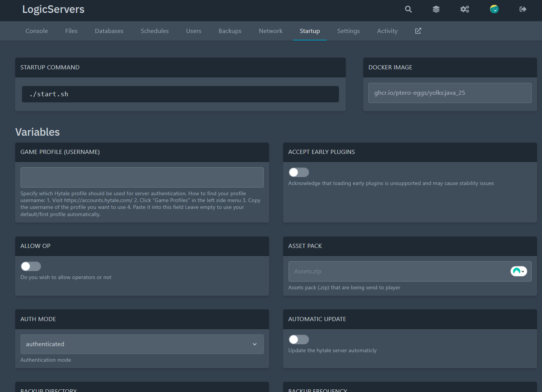Click the user avatar in the top bar
This screenshot has height=392, width=542.
(x=494, y=9)
